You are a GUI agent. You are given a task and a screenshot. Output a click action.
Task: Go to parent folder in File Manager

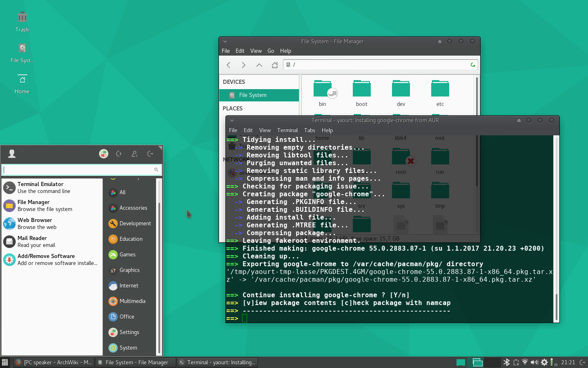tap(259, 65)
